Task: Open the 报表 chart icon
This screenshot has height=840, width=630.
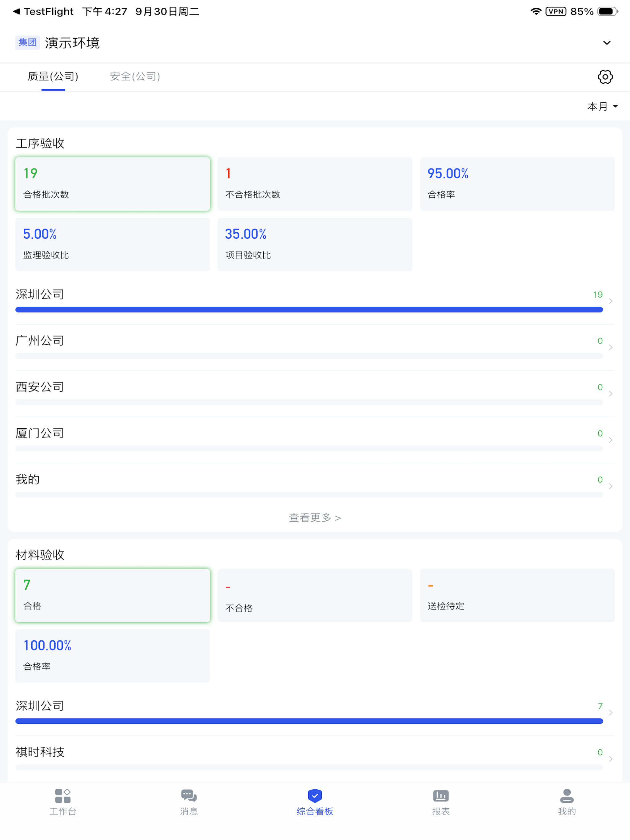Action: 441,795
